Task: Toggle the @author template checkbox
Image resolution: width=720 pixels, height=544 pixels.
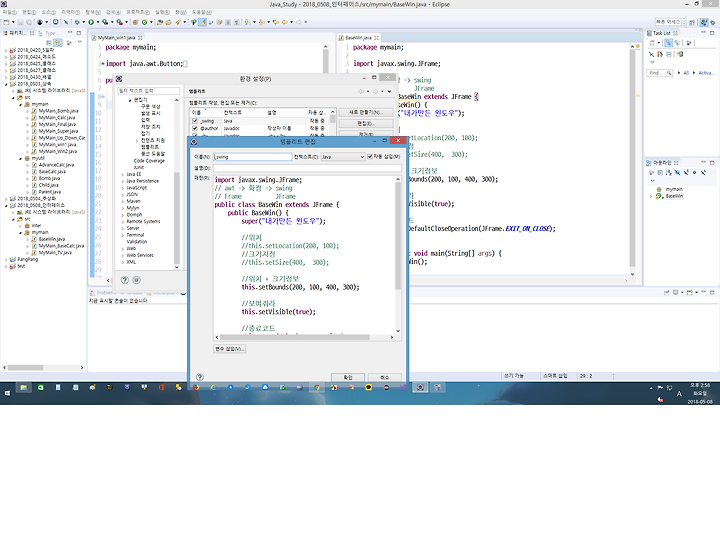Action: pyautogui.click(x=195, y=129)
